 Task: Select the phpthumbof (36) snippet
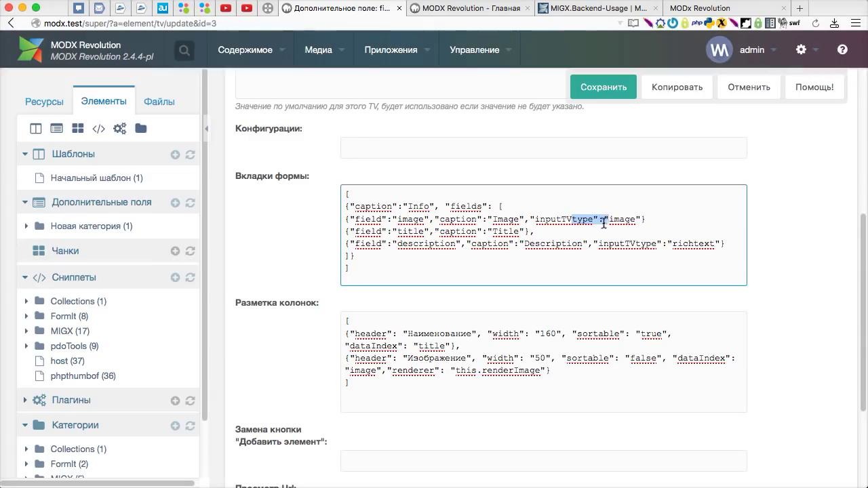tap(83, 376)
